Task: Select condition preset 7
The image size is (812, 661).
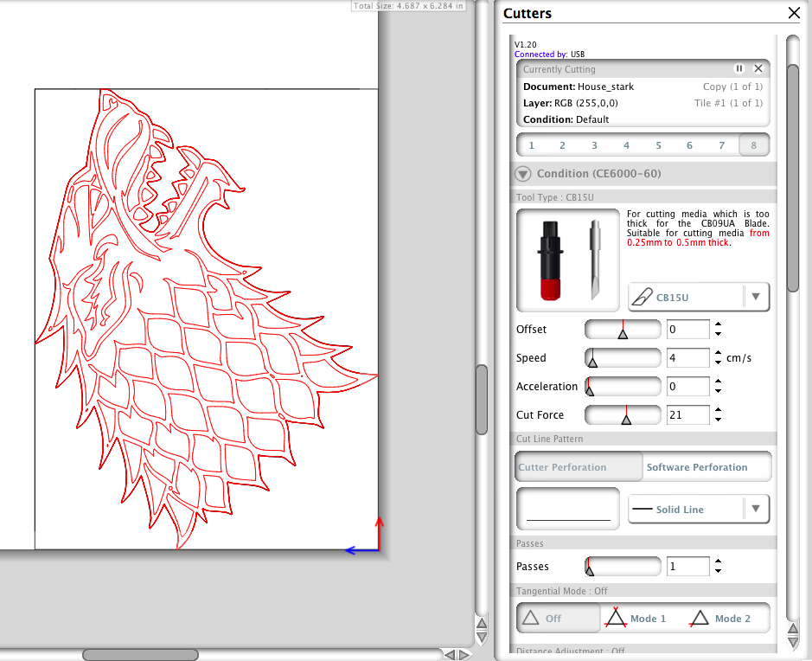Action: [722, 145]
